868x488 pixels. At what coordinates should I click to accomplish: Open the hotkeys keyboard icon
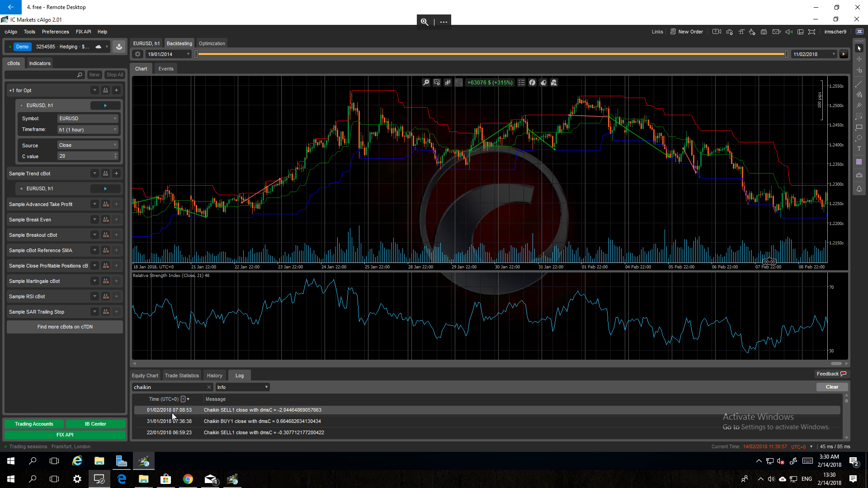pyautogui.click(x=764, y=32)
